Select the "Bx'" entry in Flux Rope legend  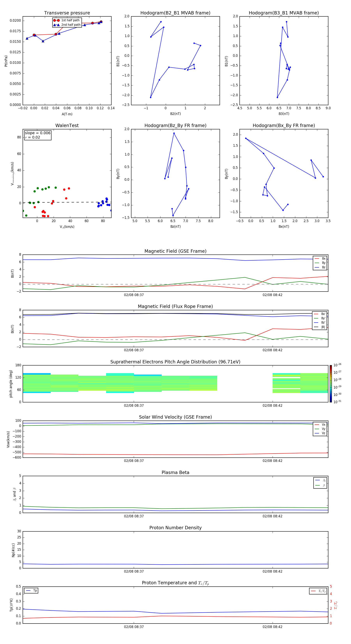pyautogui.click(x=320, y=314)
